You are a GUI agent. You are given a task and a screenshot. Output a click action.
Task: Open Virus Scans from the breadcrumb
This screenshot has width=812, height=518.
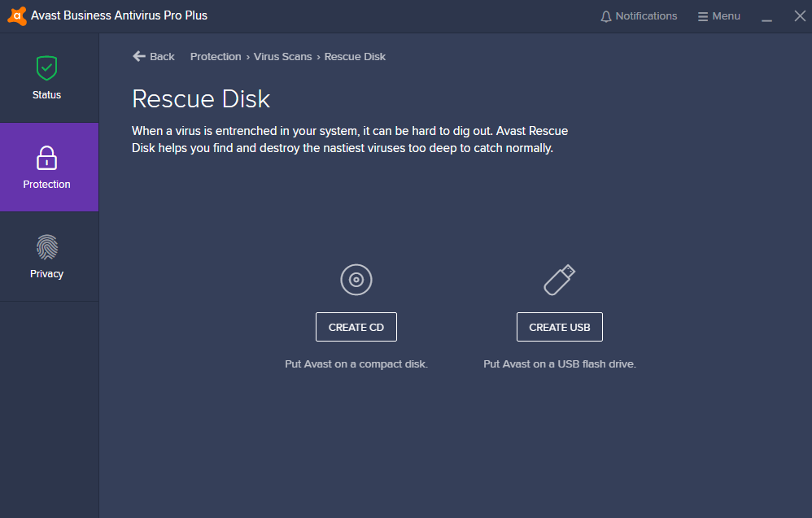point(282,56)
